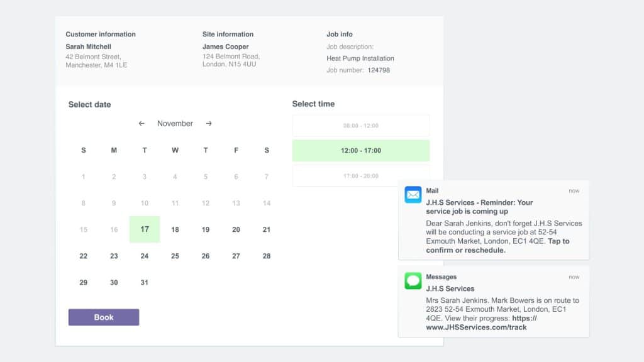The image size is (644, 362).
Task: Click the W weekday column header
Action: pos(175,150)
